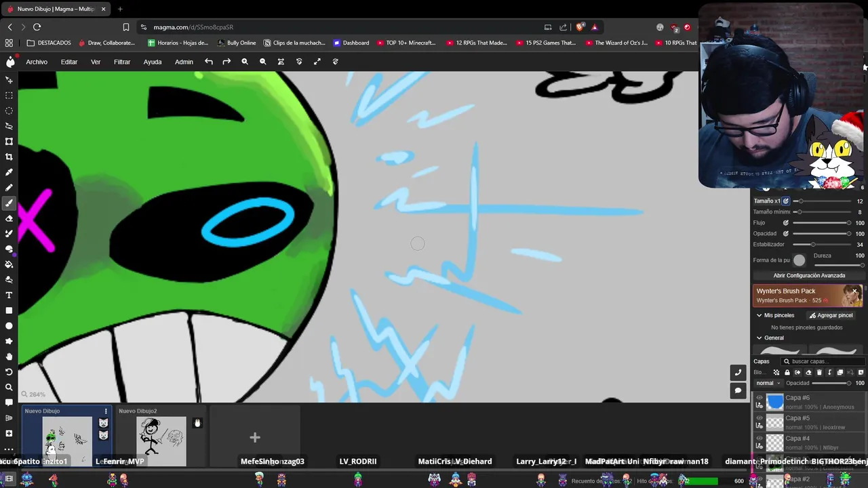The width and height of the screenshot is (868, 488).
Task: Select the Crop tool
Action: click(x=9, y=157)
